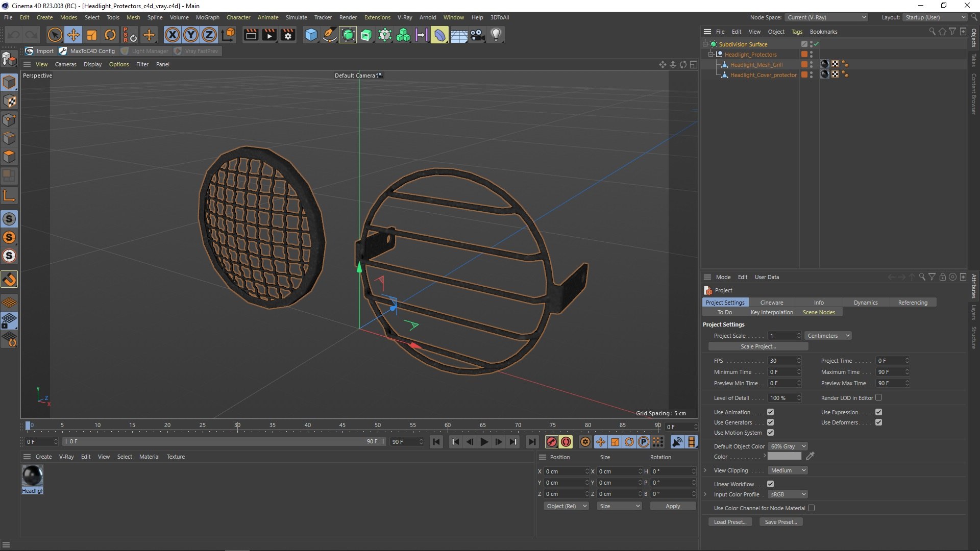Click the Apply button in coordinates panel

click(673, 506)
